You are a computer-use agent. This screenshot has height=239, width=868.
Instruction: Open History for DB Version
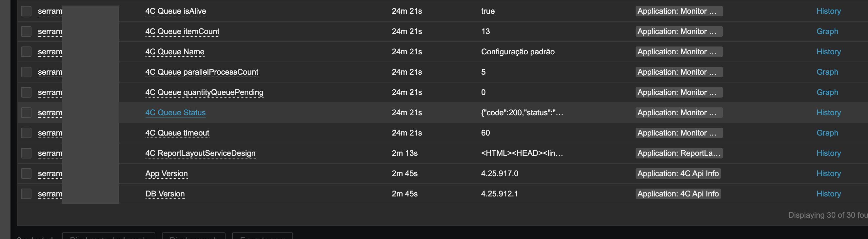828,193
